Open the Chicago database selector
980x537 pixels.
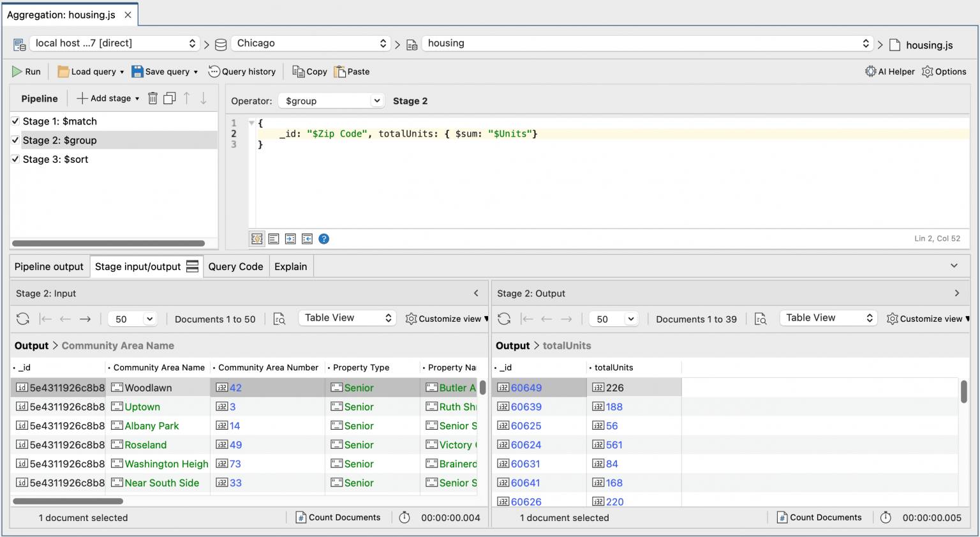tap(311, 43)
